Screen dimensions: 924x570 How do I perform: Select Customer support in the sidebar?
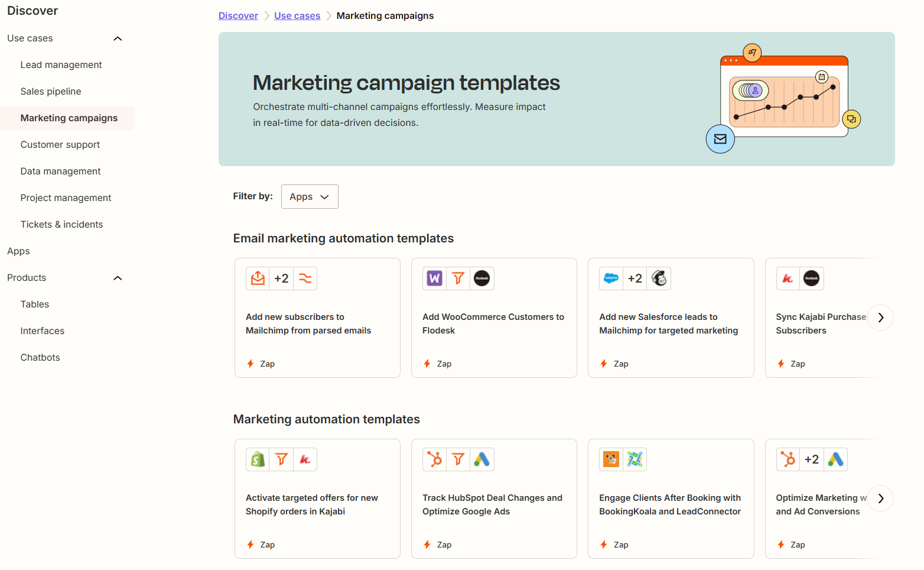tap(60, 144)
